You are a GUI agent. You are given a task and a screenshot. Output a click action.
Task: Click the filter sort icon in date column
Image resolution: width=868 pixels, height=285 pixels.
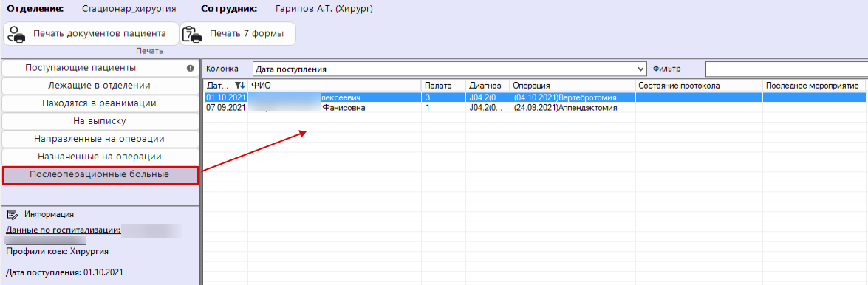tap(239, 86)
